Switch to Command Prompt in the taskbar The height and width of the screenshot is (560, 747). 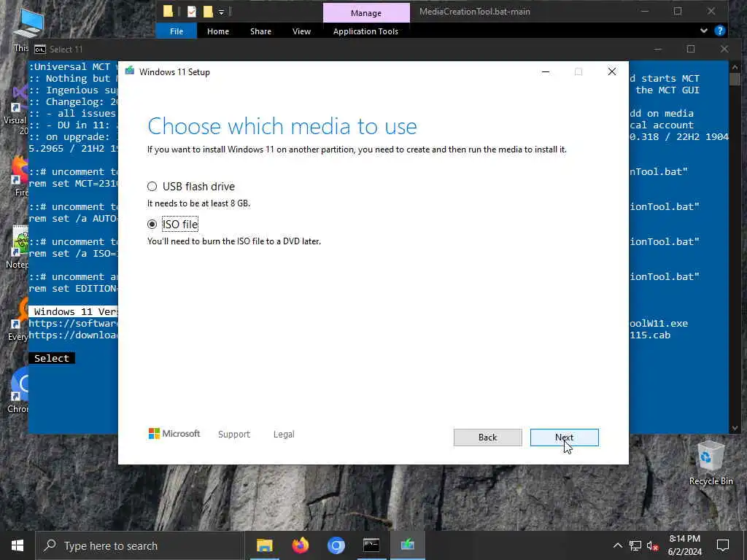tap(371, 545)
